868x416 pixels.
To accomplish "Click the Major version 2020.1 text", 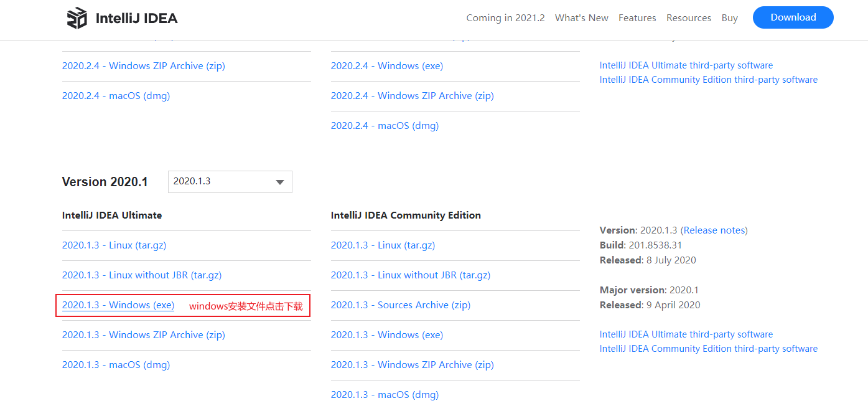I will click(649, 290).
